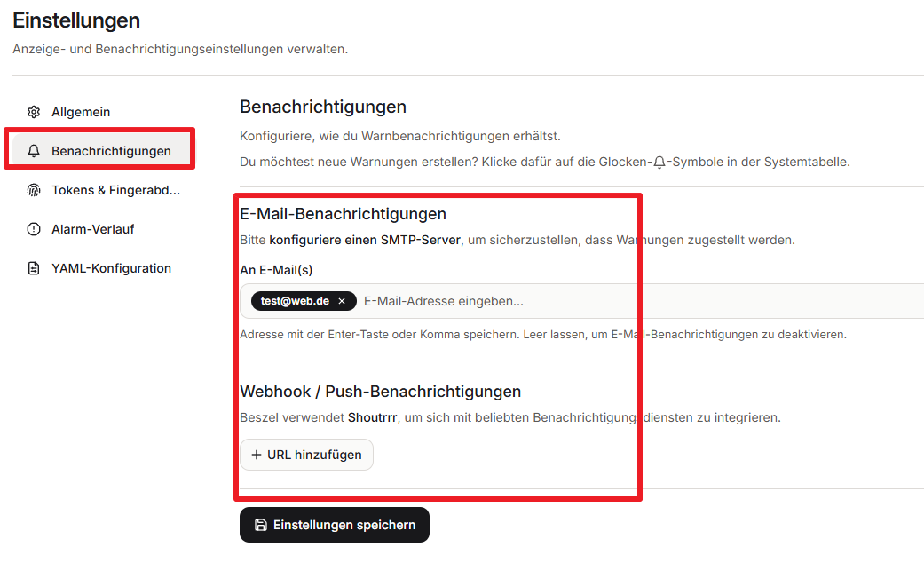Click the fingerprint icon in the sidebar
This screenshot has height=563, width=924.
click(x=34, y=190)
